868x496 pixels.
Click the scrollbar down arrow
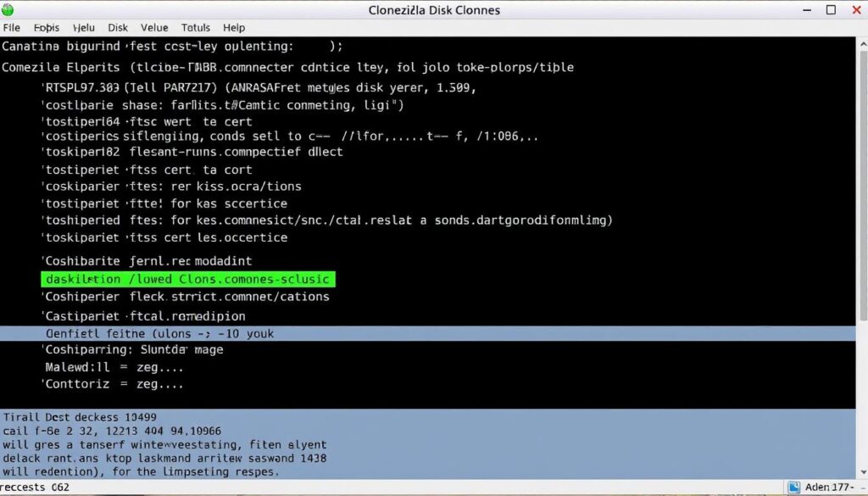coord(862,473)
